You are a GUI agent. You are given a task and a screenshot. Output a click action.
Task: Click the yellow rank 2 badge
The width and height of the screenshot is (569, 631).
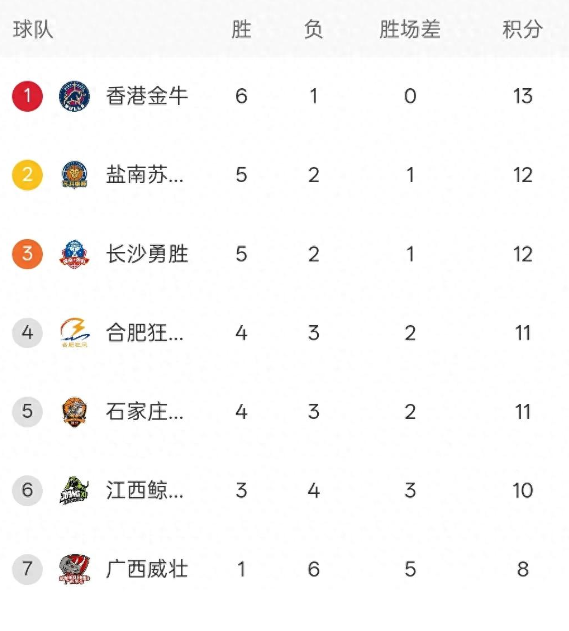(27, 175)
